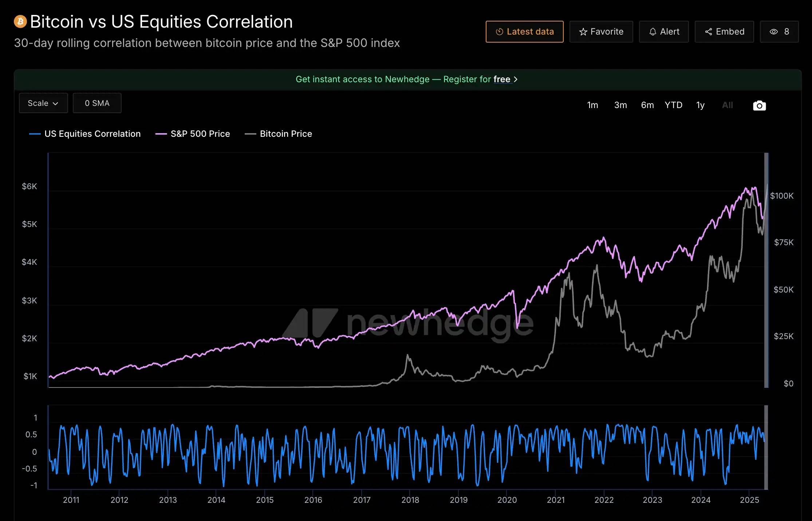812x521 pixels.
Task: Toggle S&P 500 Price series visibility
Action: (200, 134)
